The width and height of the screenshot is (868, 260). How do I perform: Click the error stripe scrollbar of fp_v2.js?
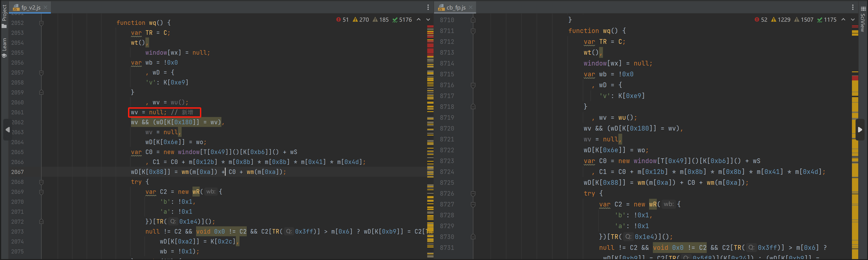pos(430,141)
